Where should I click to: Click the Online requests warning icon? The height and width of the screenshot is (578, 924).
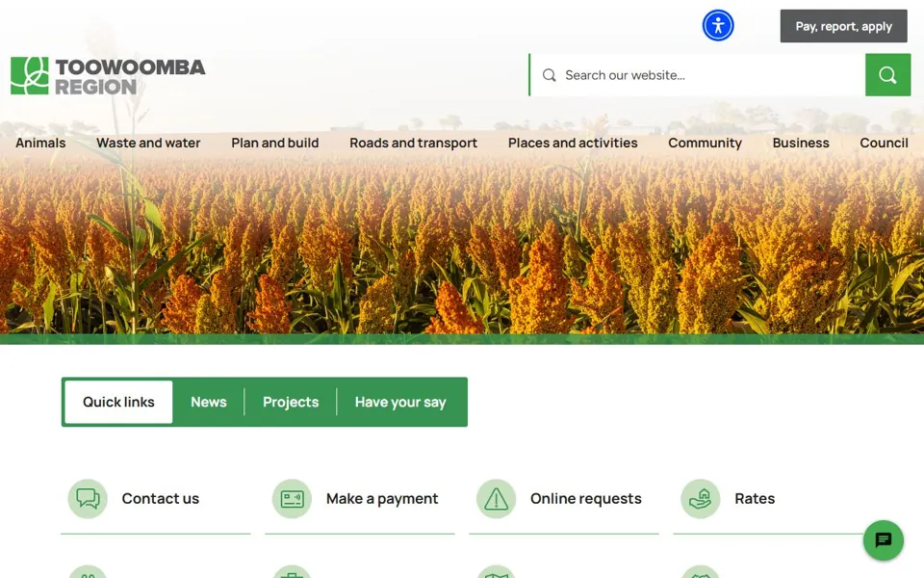coord(497,499)
